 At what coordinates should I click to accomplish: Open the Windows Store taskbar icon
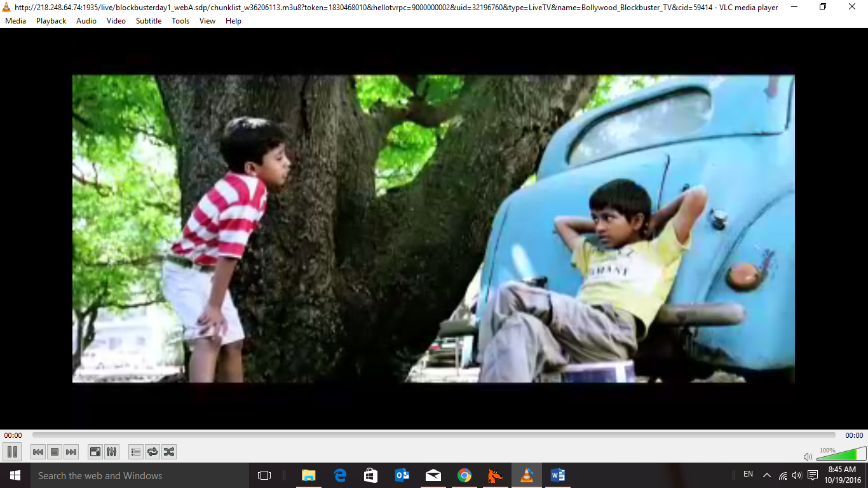click(371, 475)
